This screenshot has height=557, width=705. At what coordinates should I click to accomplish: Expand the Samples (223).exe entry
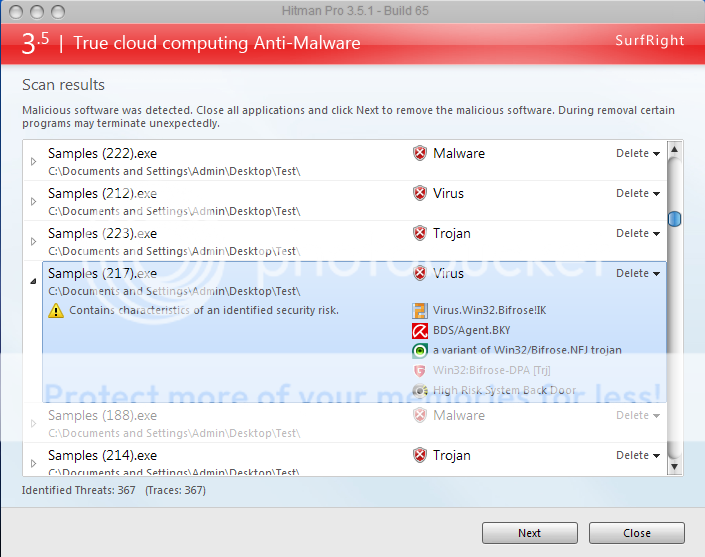click(x=33, y=241)
